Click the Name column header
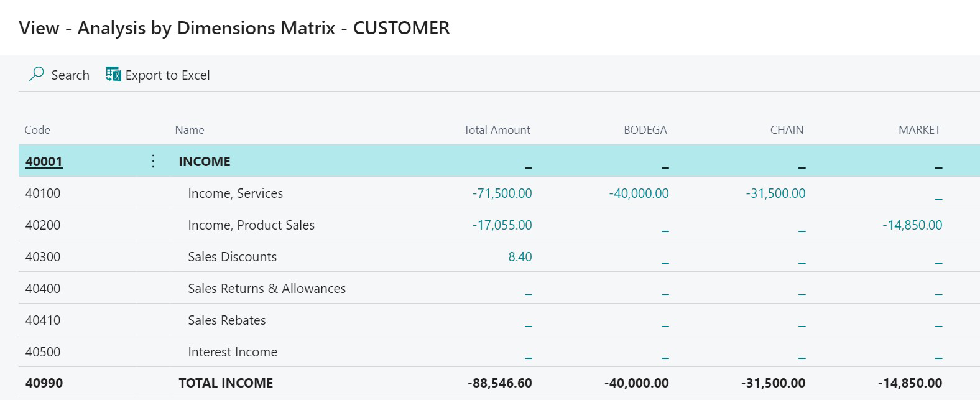This screenshot has width=980, height=400. click(190, 130)
